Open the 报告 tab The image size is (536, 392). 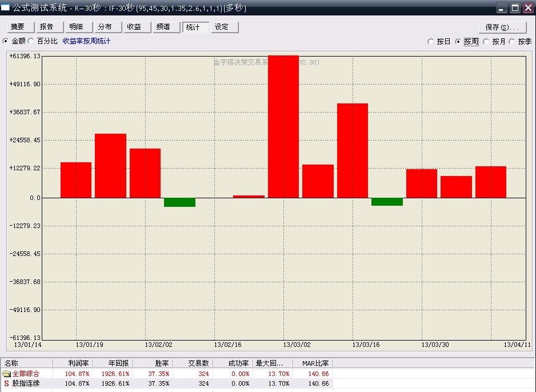(47, 27)
